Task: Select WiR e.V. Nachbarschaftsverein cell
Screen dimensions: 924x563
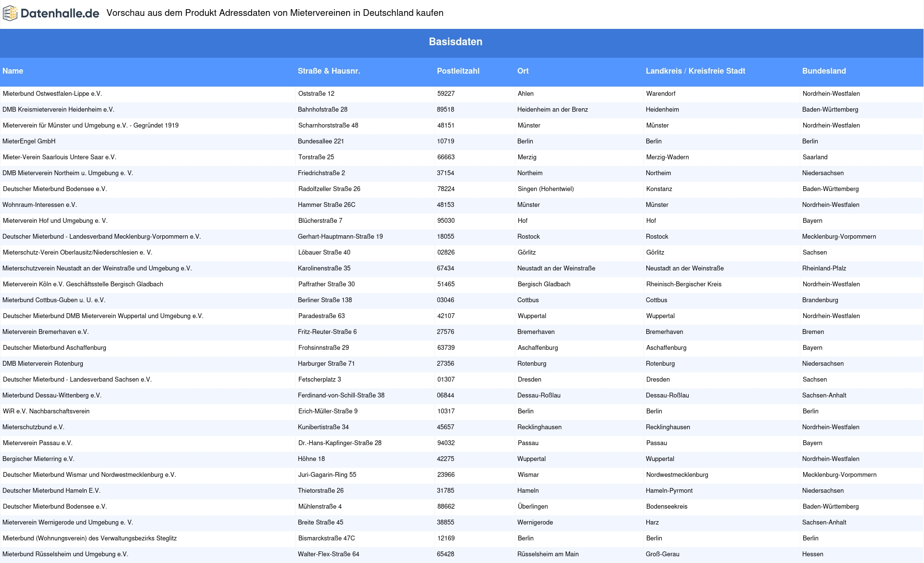Action: pyautogui.click(x=46, y=411)
